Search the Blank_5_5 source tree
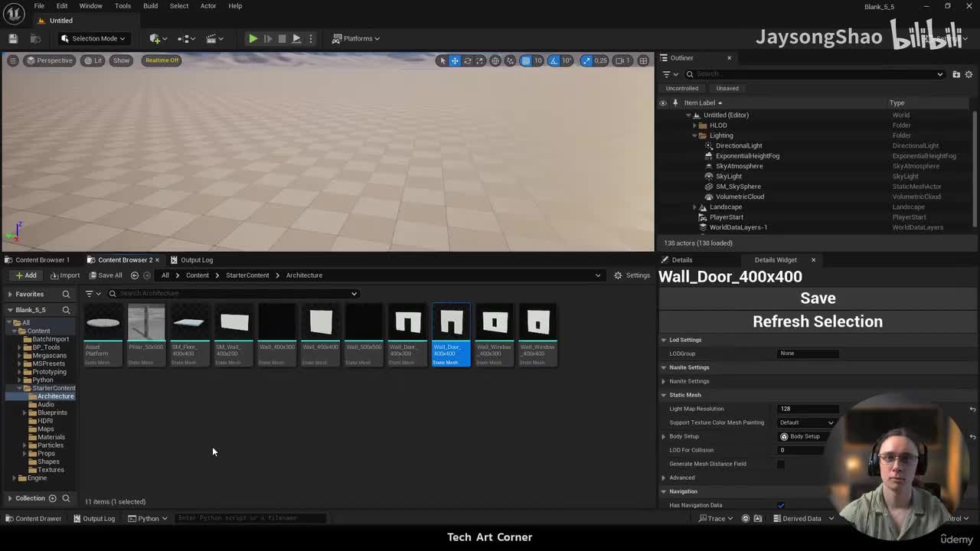980x551 pixels. pyautogui.click(x=66, y=310)
